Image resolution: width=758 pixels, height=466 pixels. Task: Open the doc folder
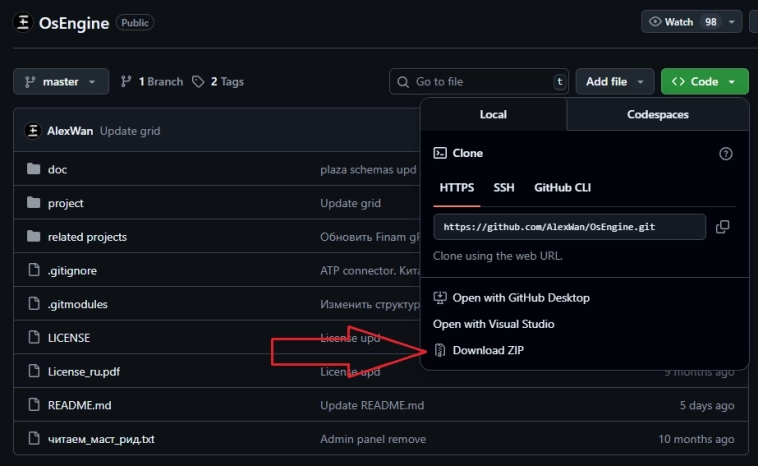point(58,169)
